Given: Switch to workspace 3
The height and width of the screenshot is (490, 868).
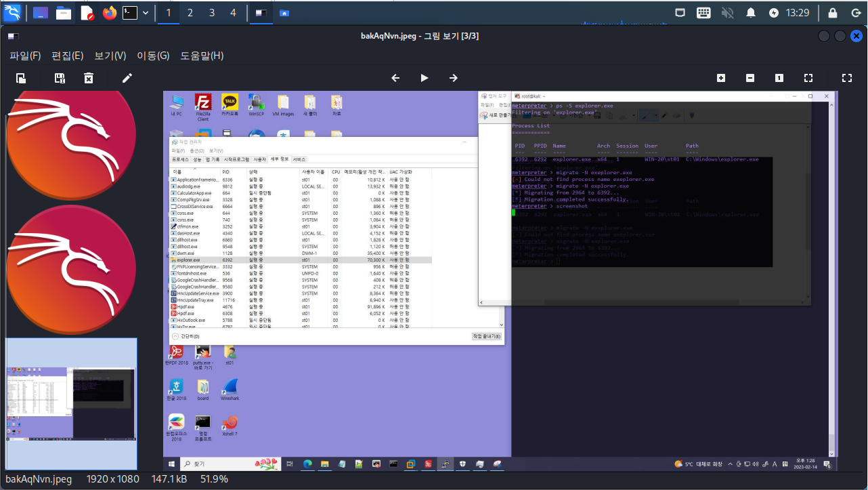Looking at the screenshot, I should (211, 13).
